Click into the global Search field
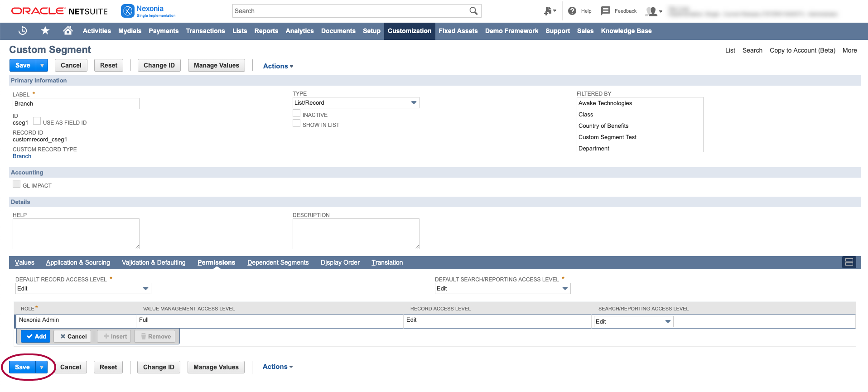This screenshot has height=392, width=868. pos(351,11)
